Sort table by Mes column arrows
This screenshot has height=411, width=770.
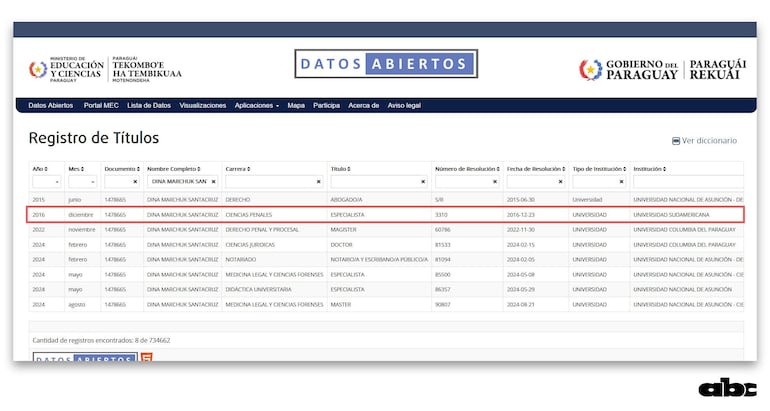click(82, 169)
